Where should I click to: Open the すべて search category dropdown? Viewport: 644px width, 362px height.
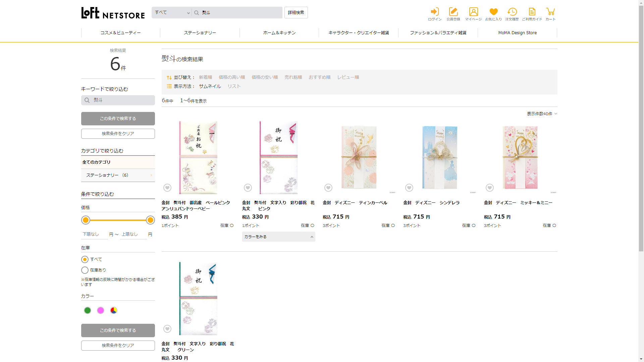click(x=172, y=13)
